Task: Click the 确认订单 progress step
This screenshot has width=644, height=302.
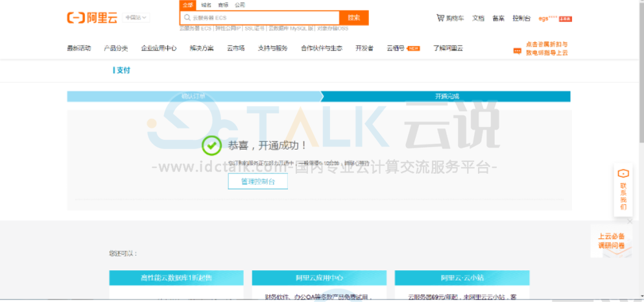Action: [193, 97]
